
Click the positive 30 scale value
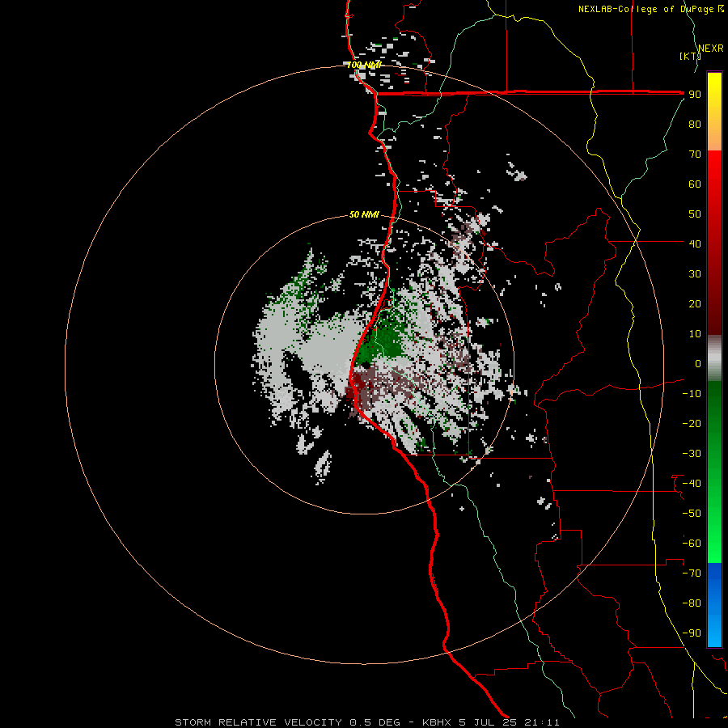(x=695, y=274)
